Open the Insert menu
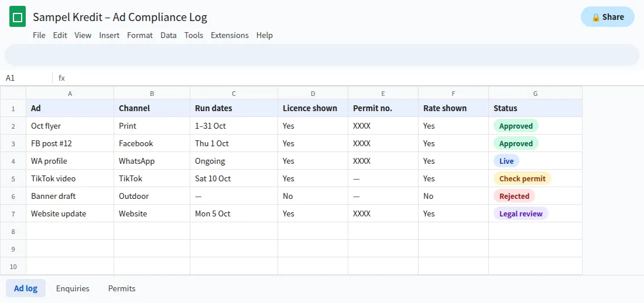644x303 pixels. [109, 35]
